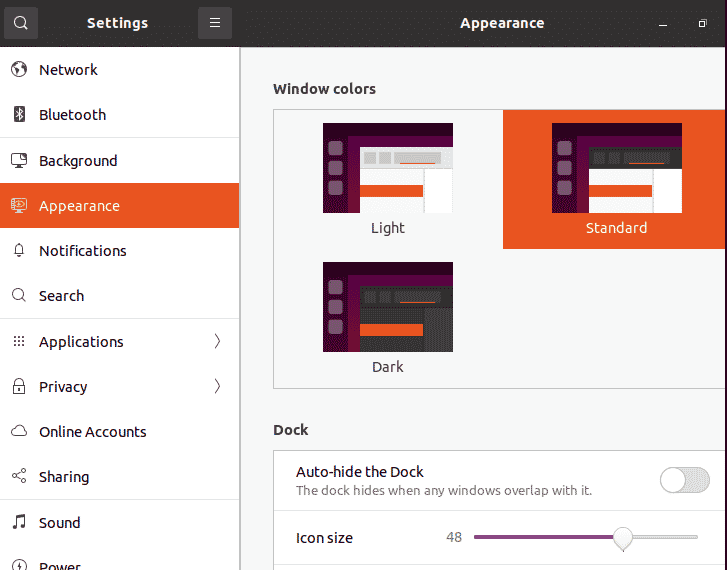Toggle Auto-hide the Dock switch
The image size is (727, 570).
coord(685,480)
